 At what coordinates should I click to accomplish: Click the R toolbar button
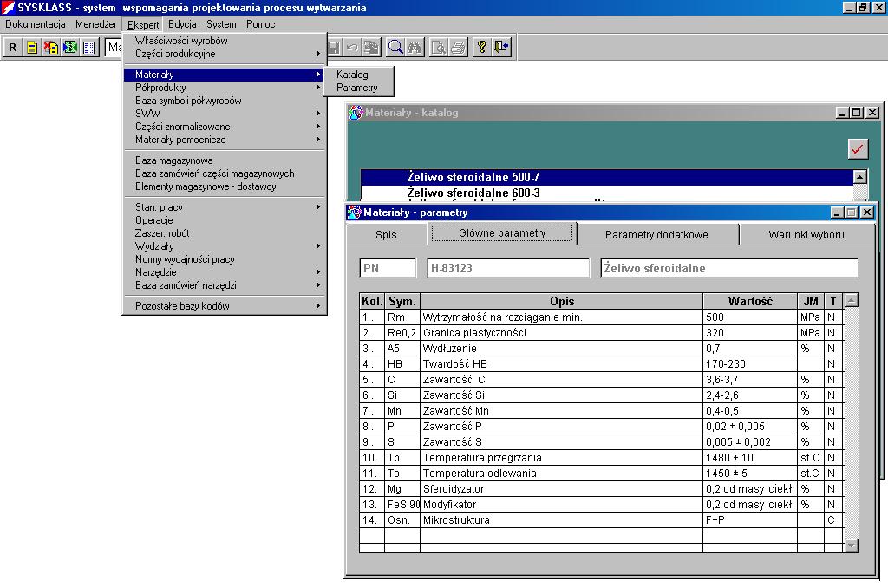click(12, 47)
